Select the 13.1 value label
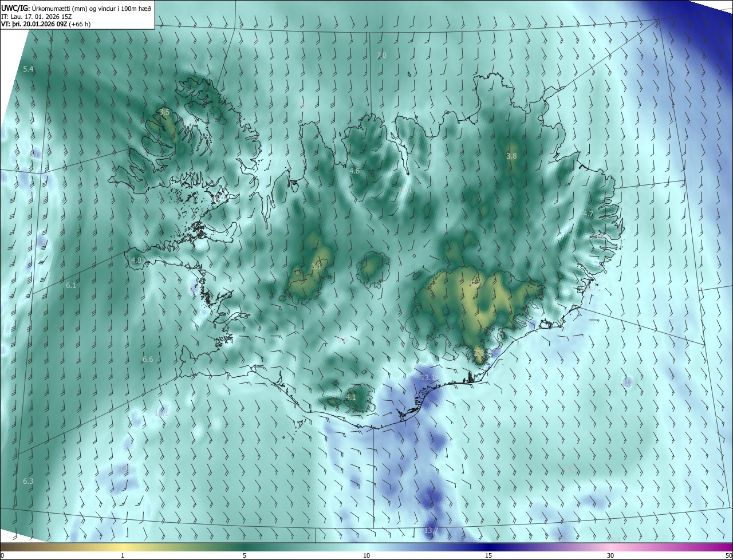The height and width of the screenshot is (560, 733). coord(428,378)
